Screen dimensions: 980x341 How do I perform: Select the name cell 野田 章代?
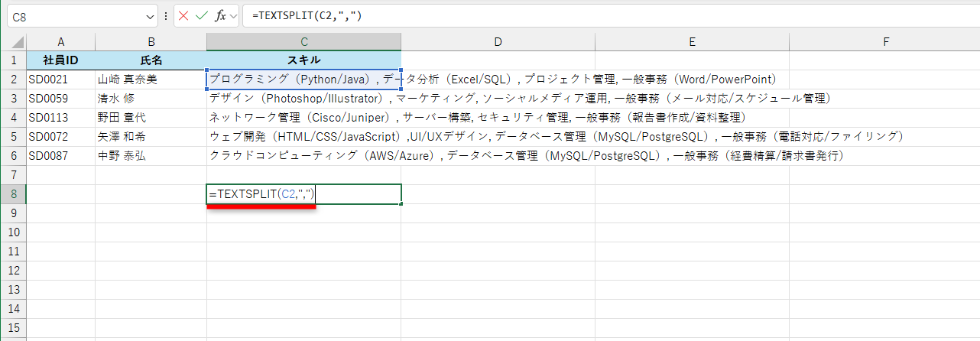(x=151, y=118)
